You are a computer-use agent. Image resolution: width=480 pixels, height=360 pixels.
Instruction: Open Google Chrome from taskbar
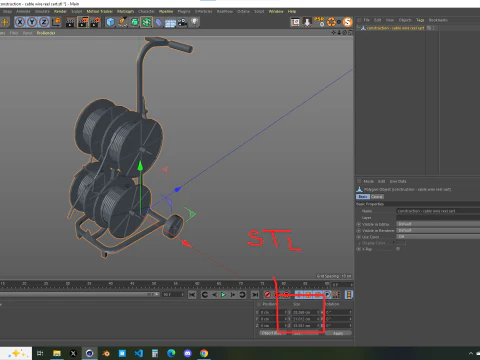click(204, 353)
